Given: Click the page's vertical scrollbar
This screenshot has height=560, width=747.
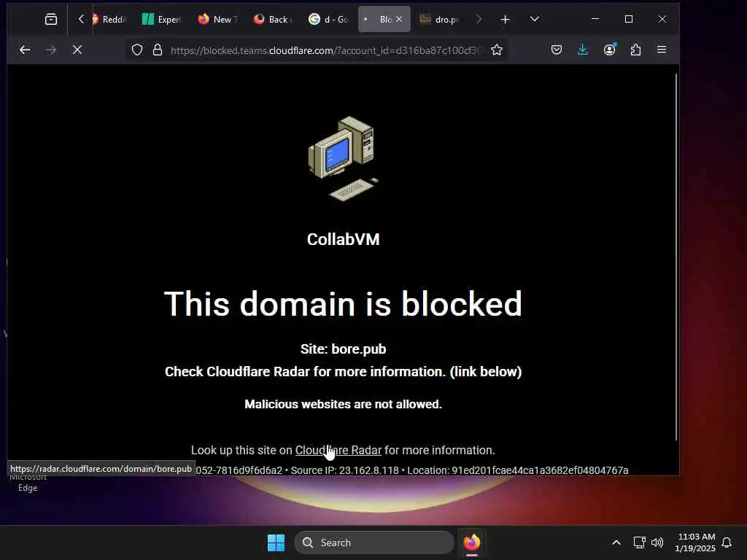Looking at the screenshot, I should 676,257.
